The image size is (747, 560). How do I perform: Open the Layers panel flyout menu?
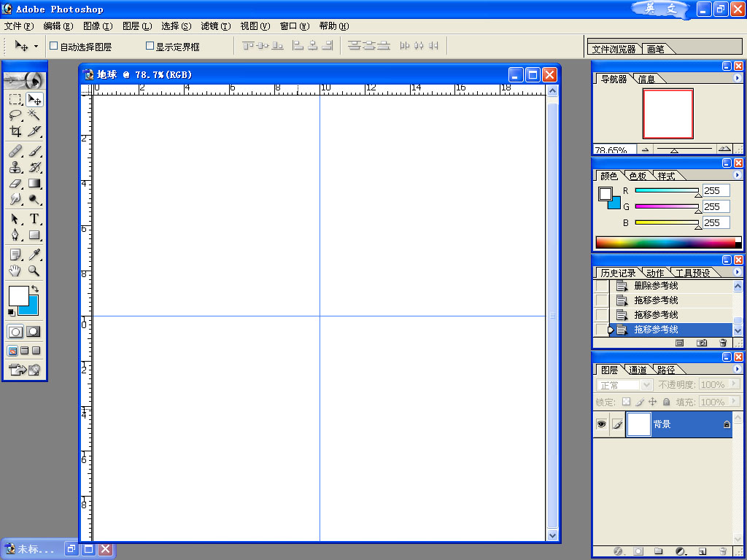click(x=738, y=369)
